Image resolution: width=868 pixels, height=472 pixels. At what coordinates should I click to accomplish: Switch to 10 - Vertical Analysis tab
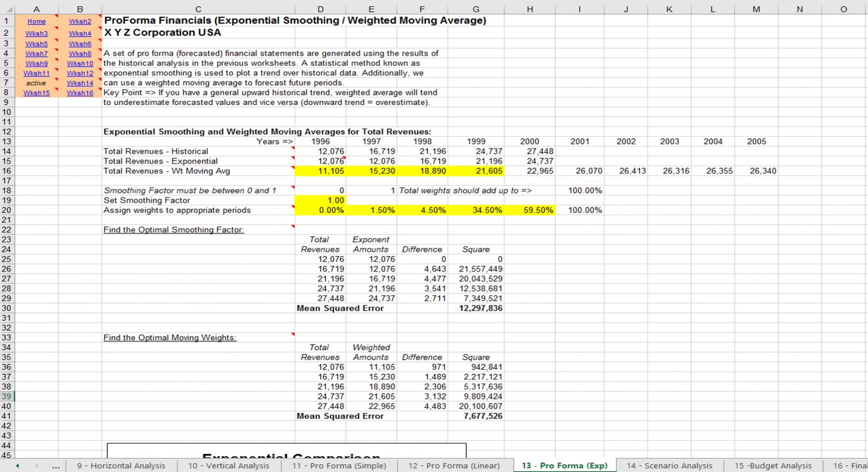(229, 466)
